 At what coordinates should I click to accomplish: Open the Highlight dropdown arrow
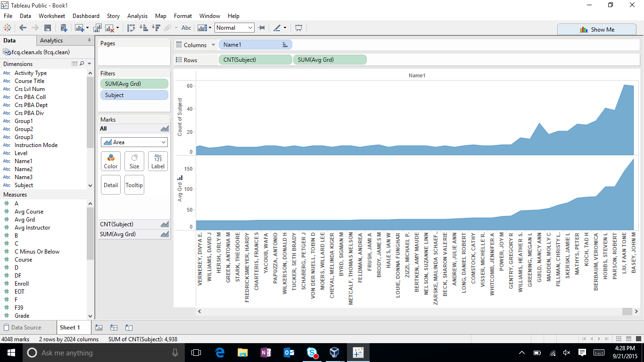[285, 28]
